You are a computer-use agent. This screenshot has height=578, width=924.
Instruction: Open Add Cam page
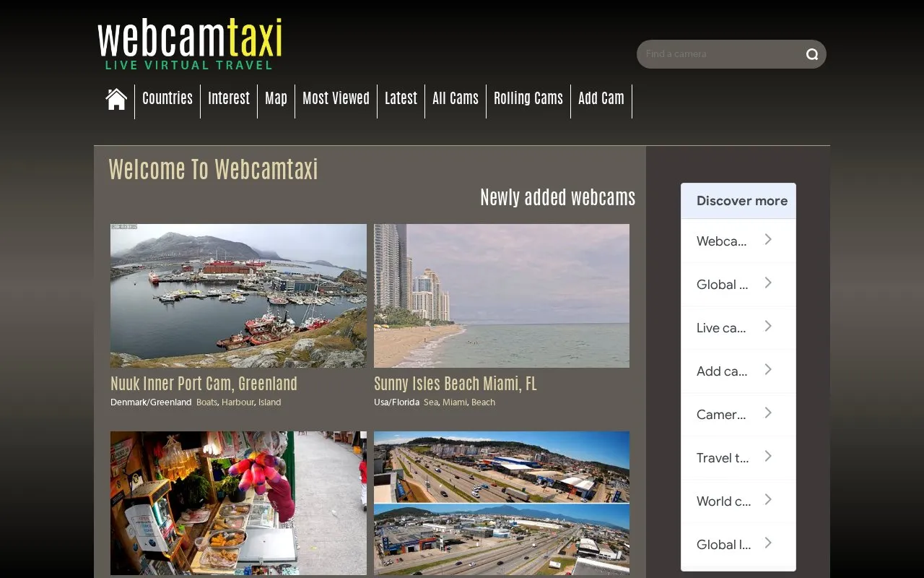click(x=601, y=98)
